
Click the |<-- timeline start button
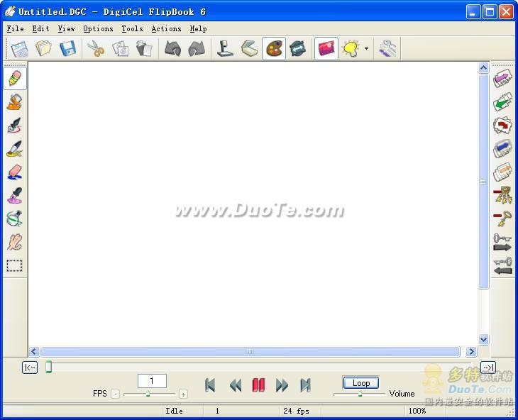tap(30, 367)
